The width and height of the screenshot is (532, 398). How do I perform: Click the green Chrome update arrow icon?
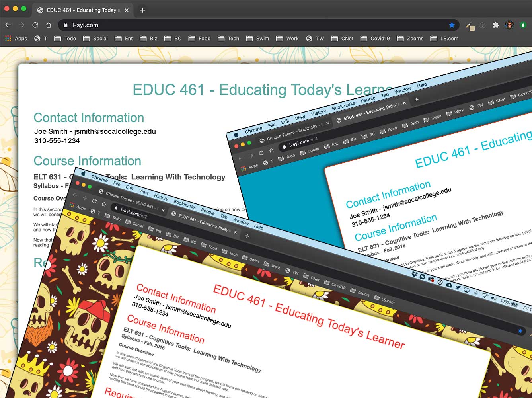point(523,25)
